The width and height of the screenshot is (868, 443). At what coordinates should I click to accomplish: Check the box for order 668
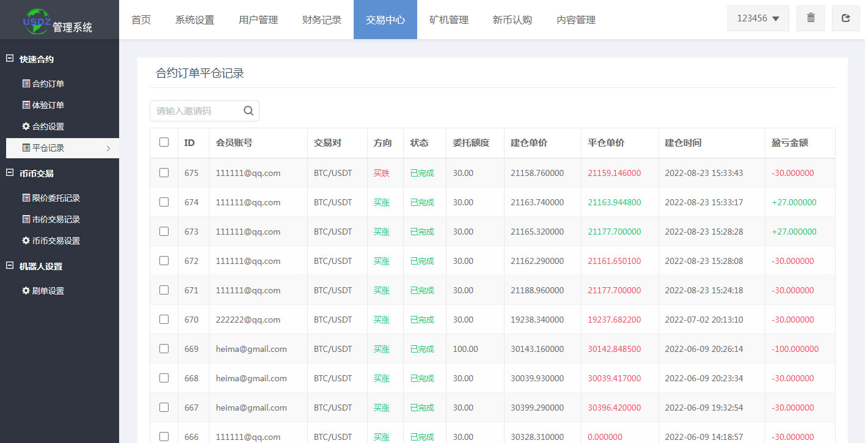click(164, 378)
